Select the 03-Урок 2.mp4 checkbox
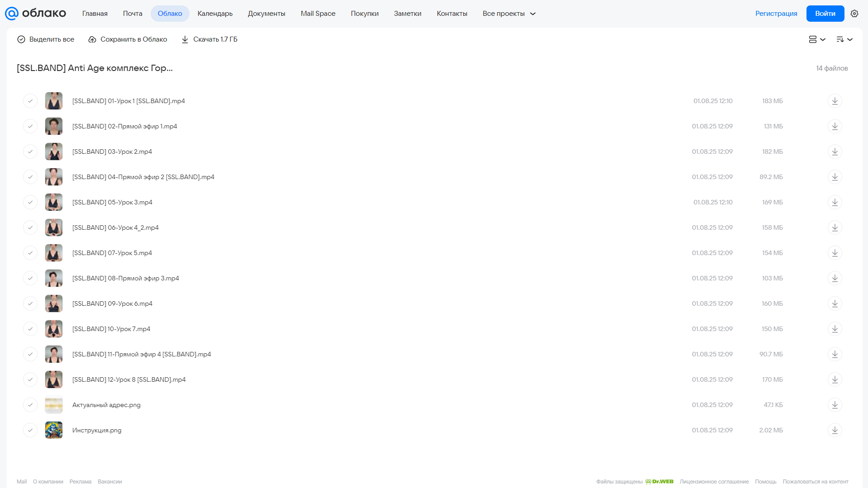The width and height of the screenshot is (868, 488). pos(30,152)
